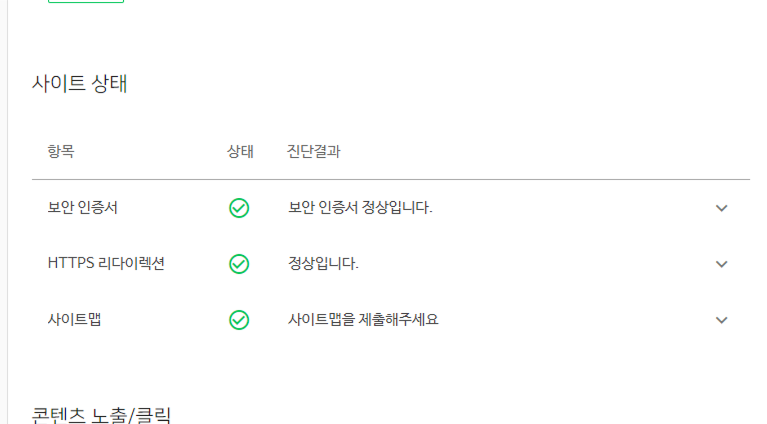The image size is (767, 424).
Task: Expand the HTTPS 리다이렉션 row chevron
Action: [x=722, y=264]
